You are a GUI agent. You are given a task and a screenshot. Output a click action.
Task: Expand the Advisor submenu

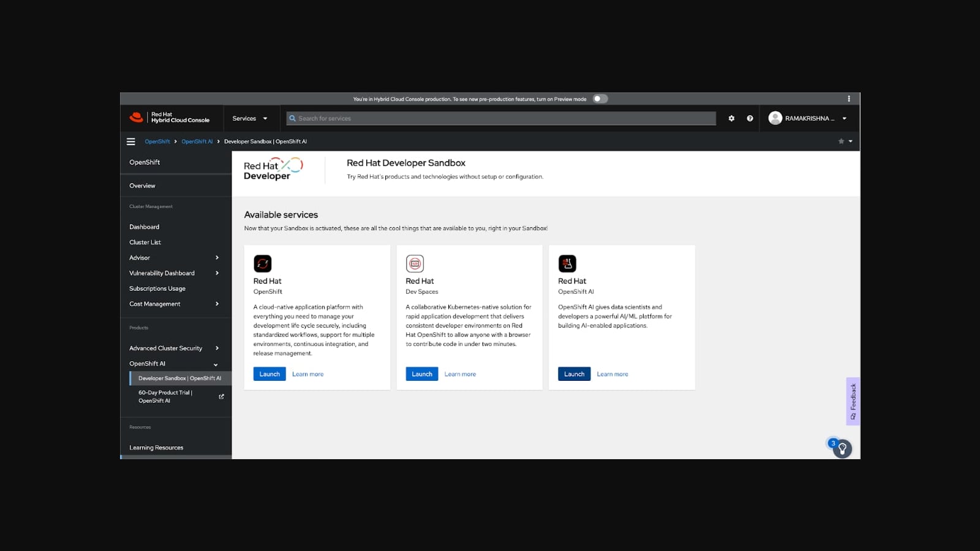pyautogui.click(x=175, y=258)
